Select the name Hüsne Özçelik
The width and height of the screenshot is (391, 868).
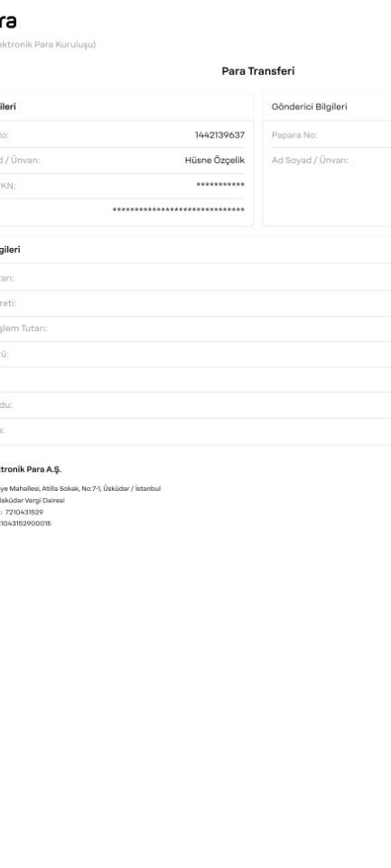[x=215, y=161]
